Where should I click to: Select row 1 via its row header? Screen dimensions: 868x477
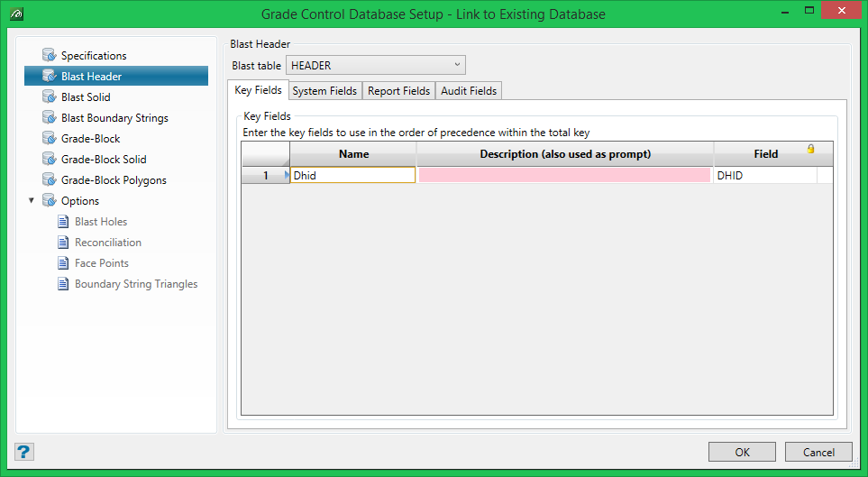coord(266,175)
